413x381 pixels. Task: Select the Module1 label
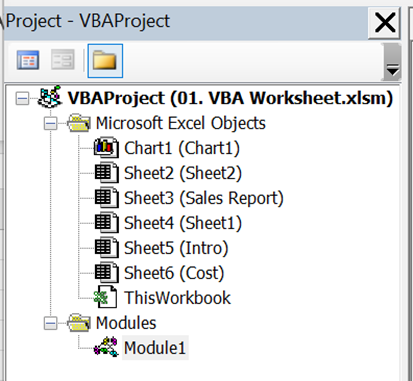[155, 348]
